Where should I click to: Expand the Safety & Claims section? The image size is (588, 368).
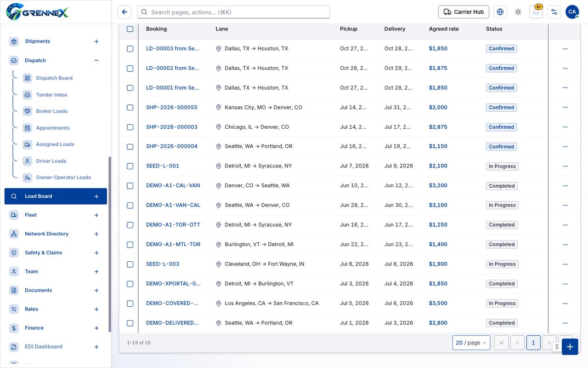tap(96, 253)
